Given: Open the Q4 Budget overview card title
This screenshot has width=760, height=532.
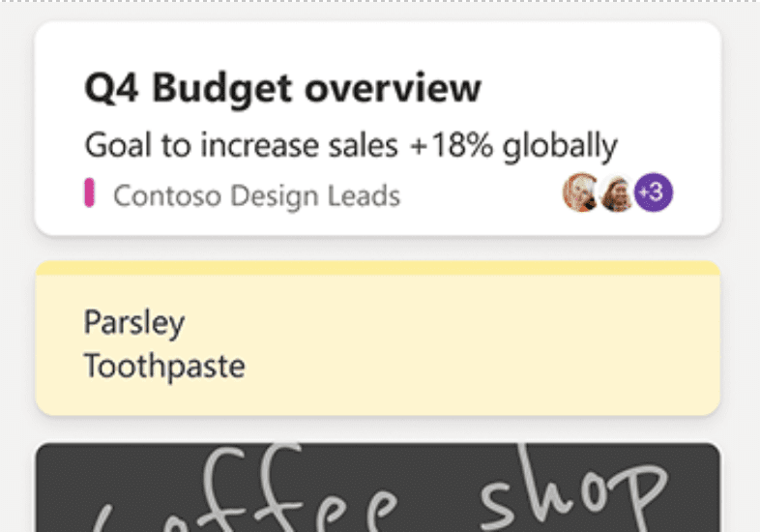Looking at the screenshot, I should tap(282, 88).
